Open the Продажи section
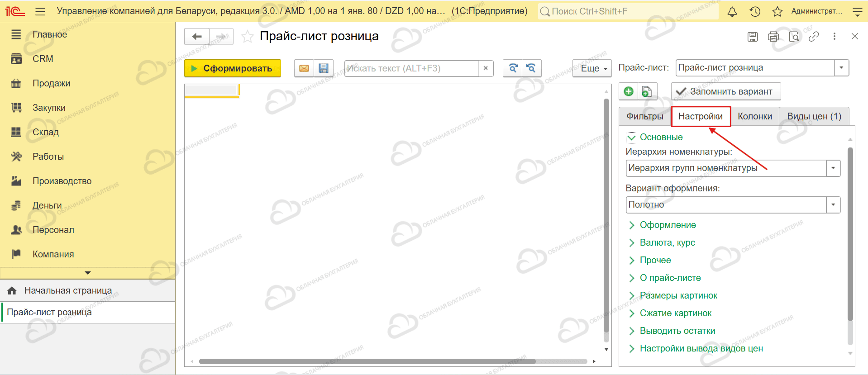 (51, 83)
